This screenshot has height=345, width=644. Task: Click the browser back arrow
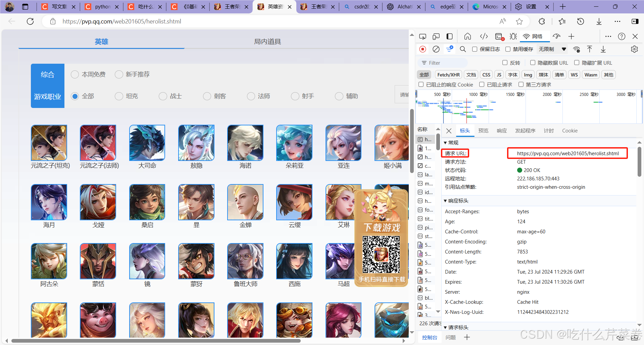[x=12, y=21]
